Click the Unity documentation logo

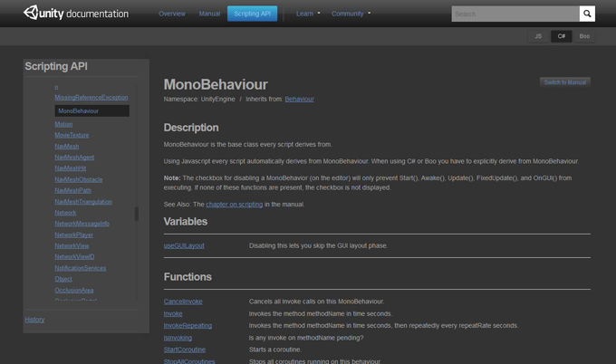(76, 14)
